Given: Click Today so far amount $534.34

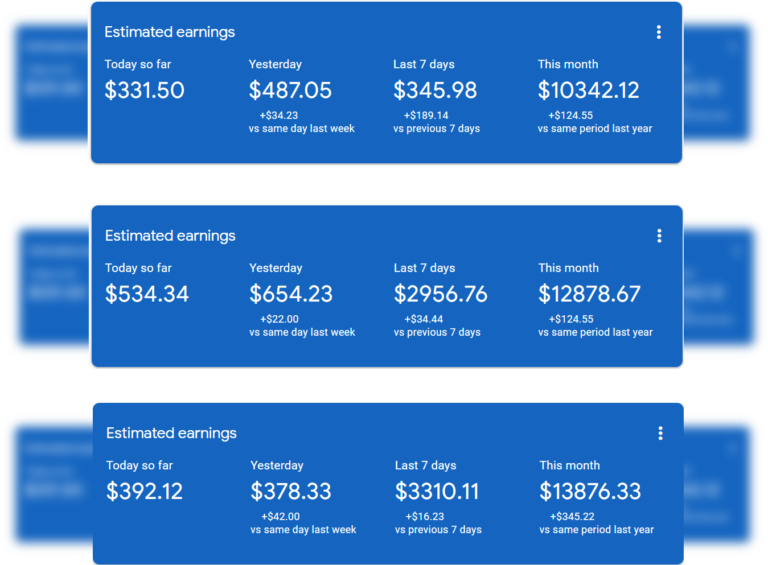Looking at the screenshot, I should click(x=147, y=294).
